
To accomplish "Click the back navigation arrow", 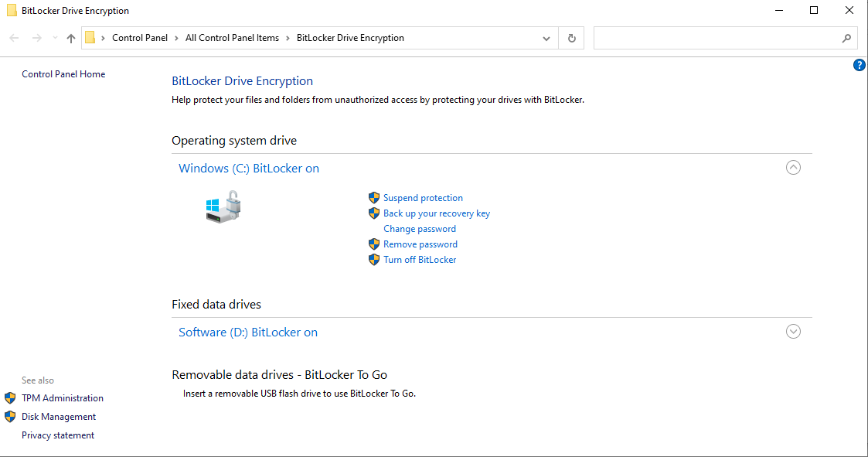I will point(12,37).
